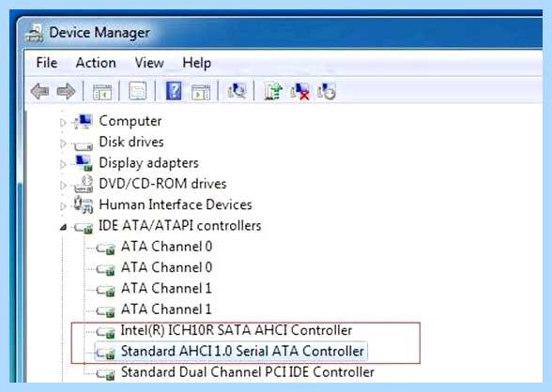The width and height of the screenshot is (552, 392).
Task: Scan for hardware changes icon
Action: (x=237, y=91)
